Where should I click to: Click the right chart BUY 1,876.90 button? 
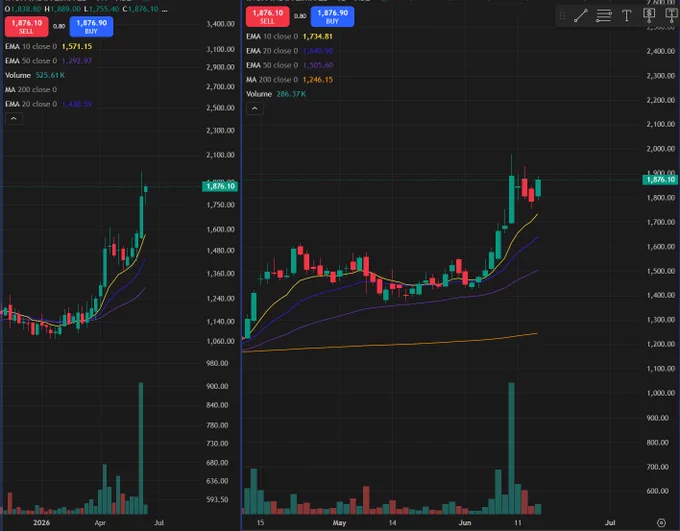point(332,16)
